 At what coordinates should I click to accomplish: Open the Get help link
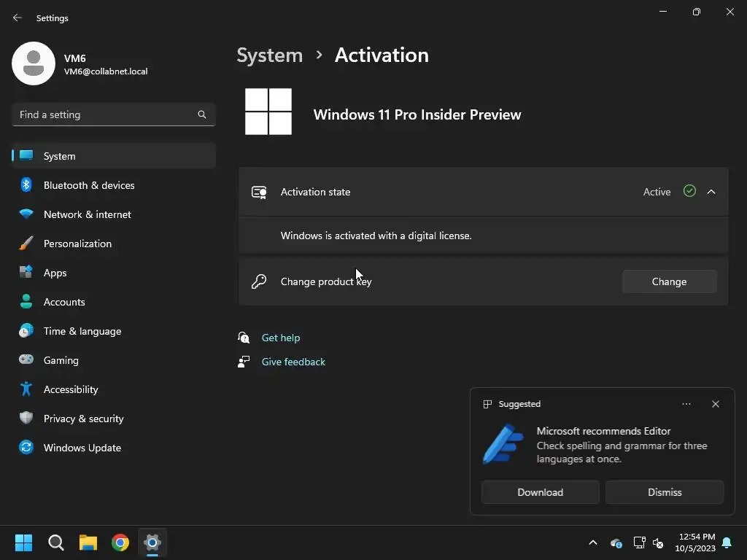pos(281,338)
